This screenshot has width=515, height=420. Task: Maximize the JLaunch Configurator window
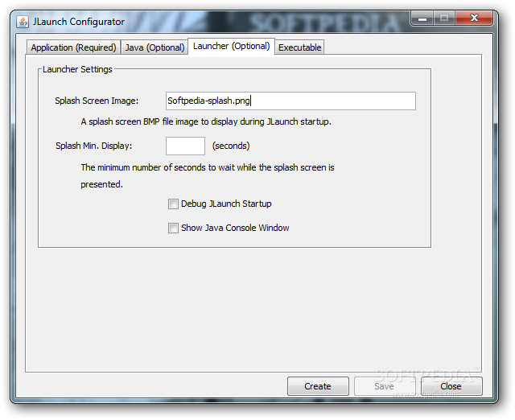click(444, 18)
